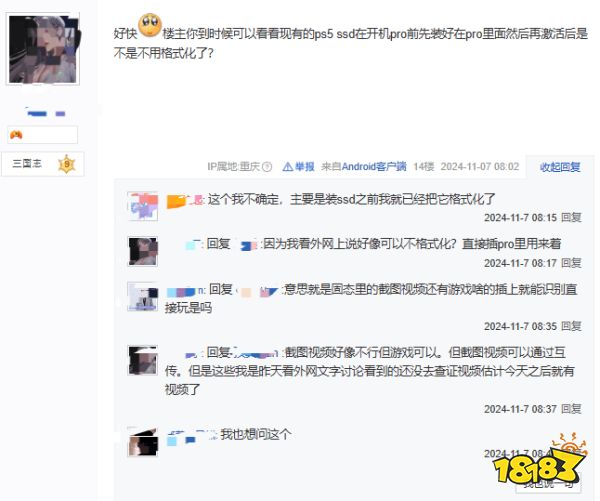Click fourth reply's user avatar
Image resolution: width=600 pixels, height=501 pixels.
point(142,360)
